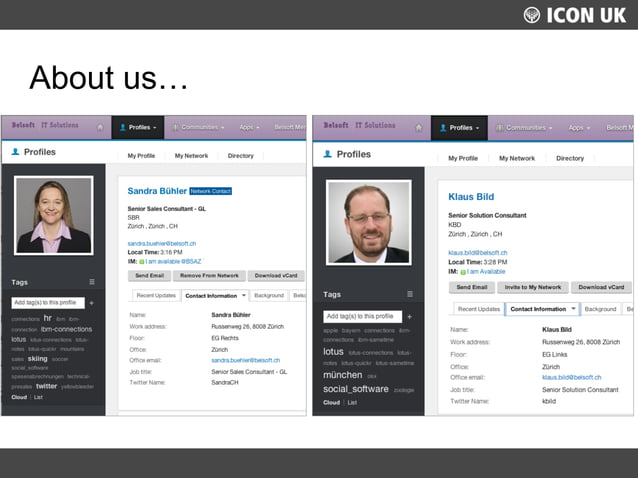Click social_software tag in Klaus's cloud

[356, 389]
